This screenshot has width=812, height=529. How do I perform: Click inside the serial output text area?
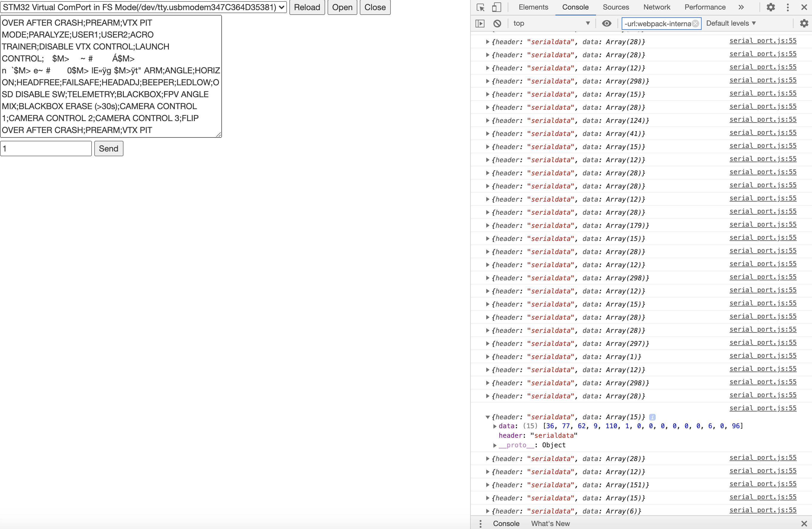point(111,76)
